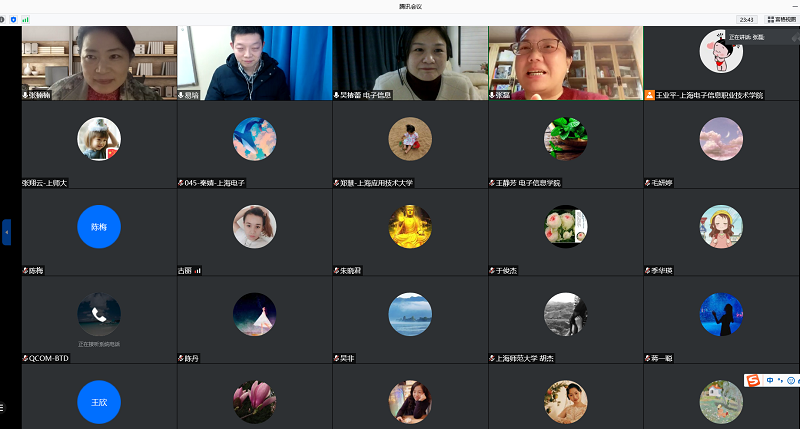Click the cartoon girl avatar of 季华珉
This screenshot has height=429, width=800.
tap(721, 227)
